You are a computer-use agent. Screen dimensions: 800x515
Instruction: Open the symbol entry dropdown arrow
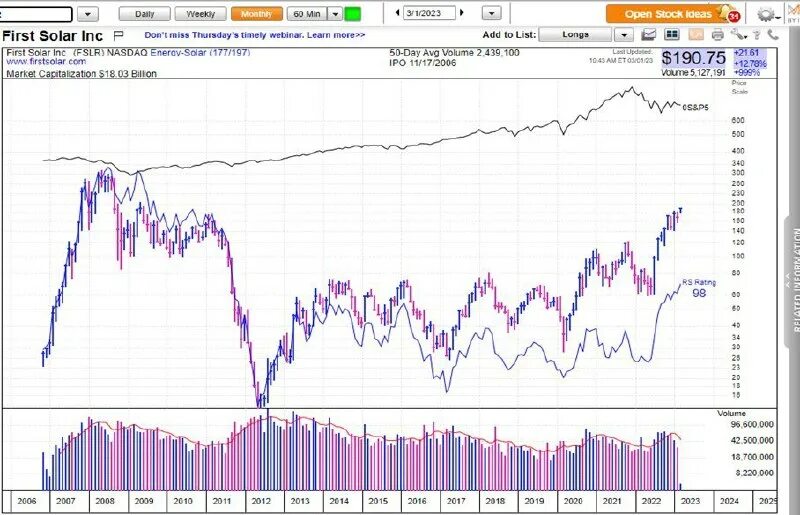tap(88, 14)
